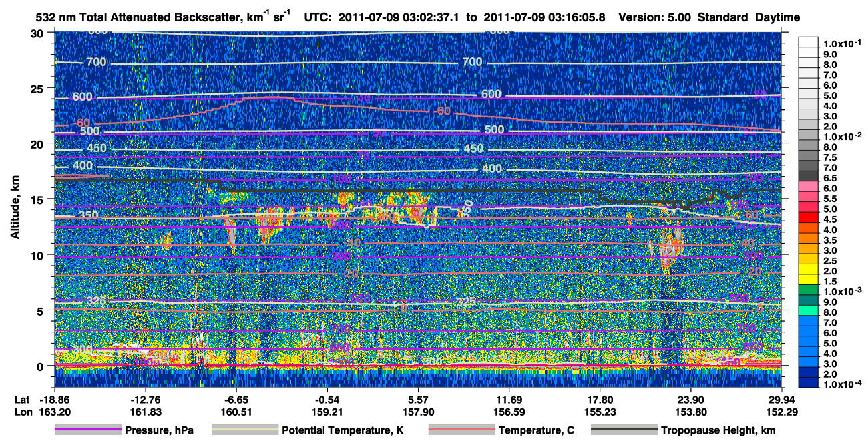Click the longitude value '153.80'

coord(690,412)
